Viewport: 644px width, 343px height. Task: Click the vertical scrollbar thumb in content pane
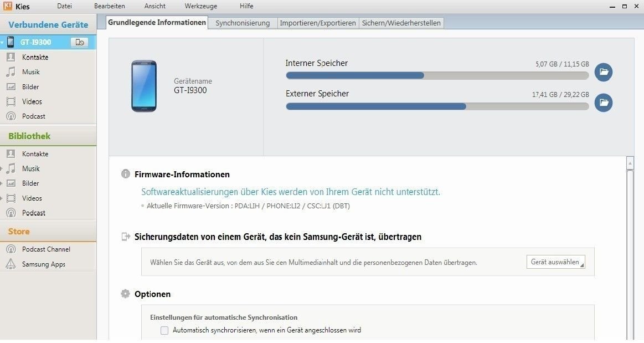pyautogui.click(x=630, y=255)
